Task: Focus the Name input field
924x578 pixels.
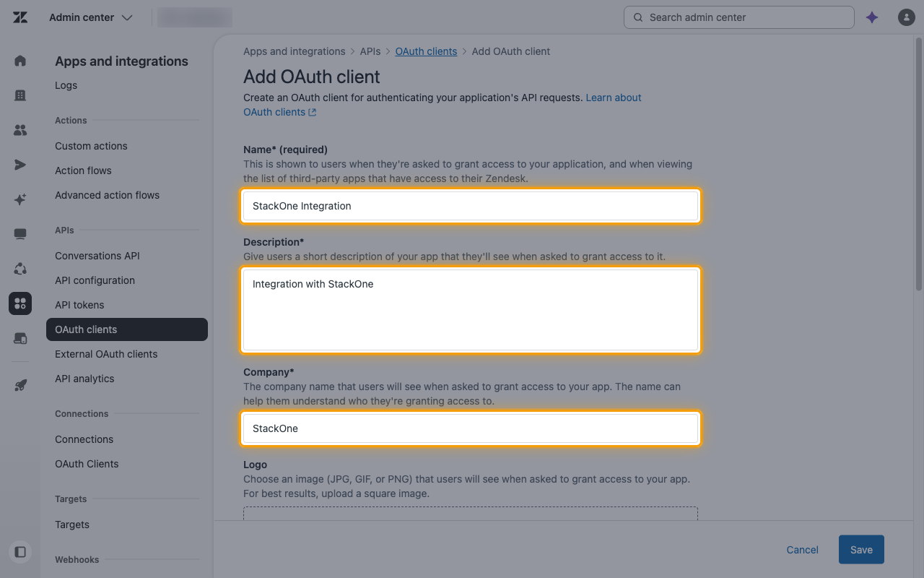Action: 471,206
